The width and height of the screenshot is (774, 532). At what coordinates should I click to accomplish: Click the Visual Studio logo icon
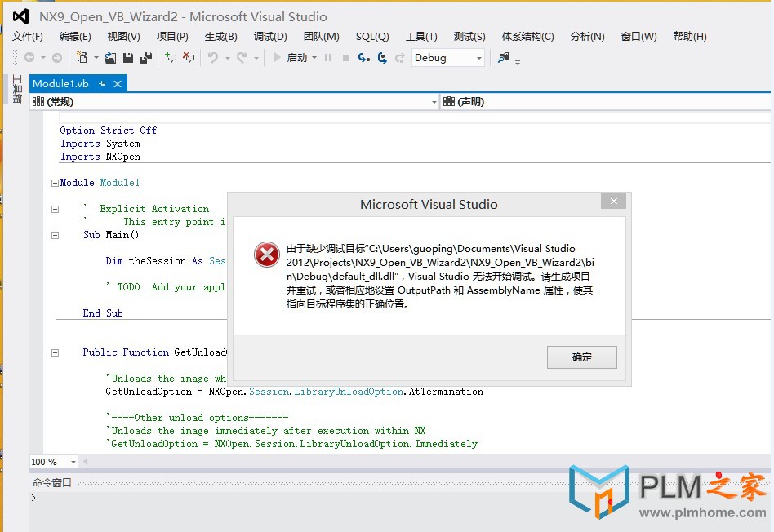[x=20, y=17]
